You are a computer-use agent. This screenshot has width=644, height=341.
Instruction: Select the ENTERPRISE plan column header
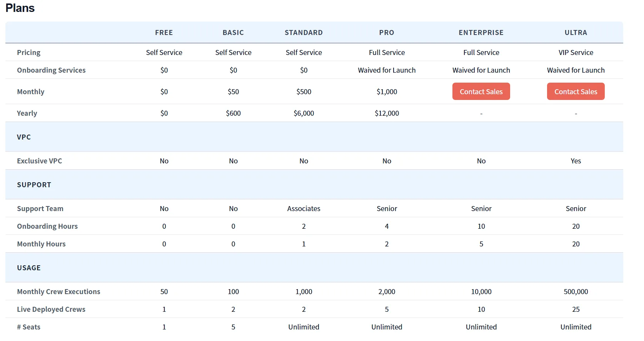click(x=481, y=33)
